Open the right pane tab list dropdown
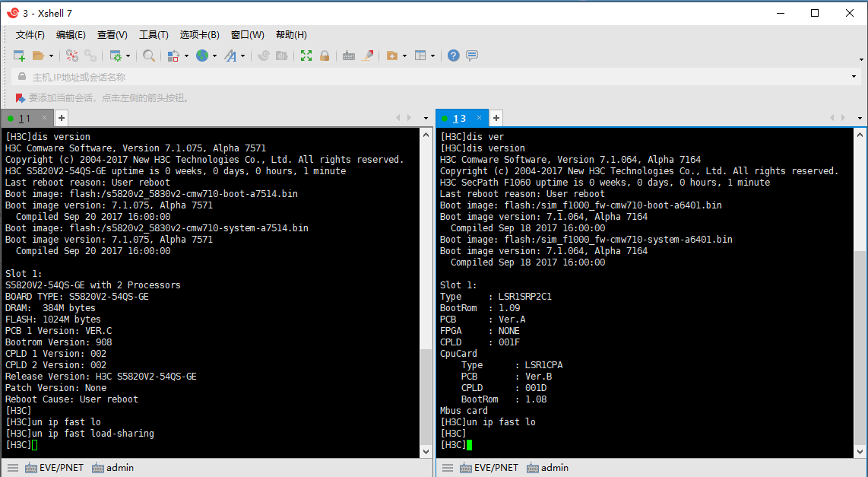The width and height of the screenshot is (868, 477). tap(860, 118)
